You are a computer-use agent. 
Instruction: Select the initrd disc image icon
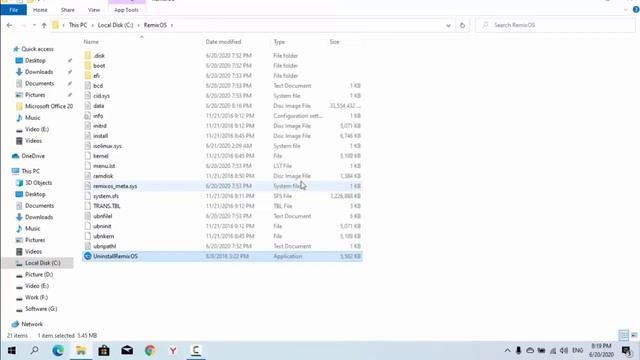pos(87,126)
